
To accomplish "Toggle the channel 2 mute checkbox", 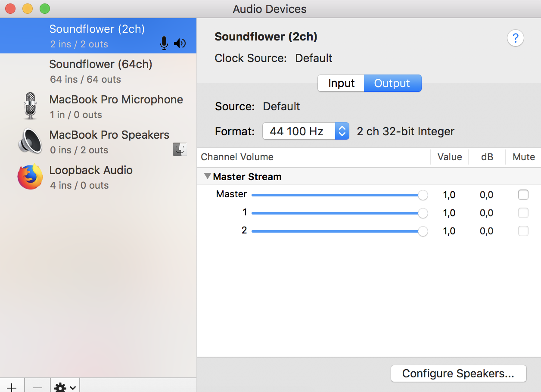I will [523, 231].
